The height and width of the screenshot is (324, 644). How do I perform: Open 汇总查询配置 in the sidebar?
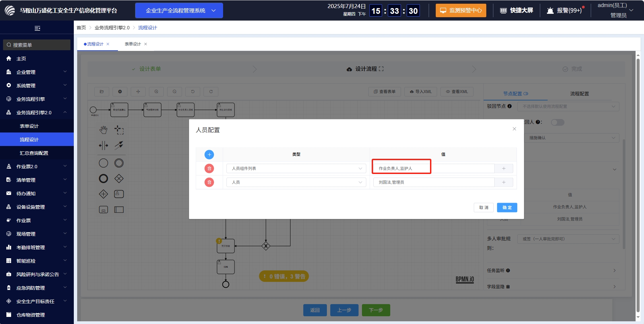37,153
